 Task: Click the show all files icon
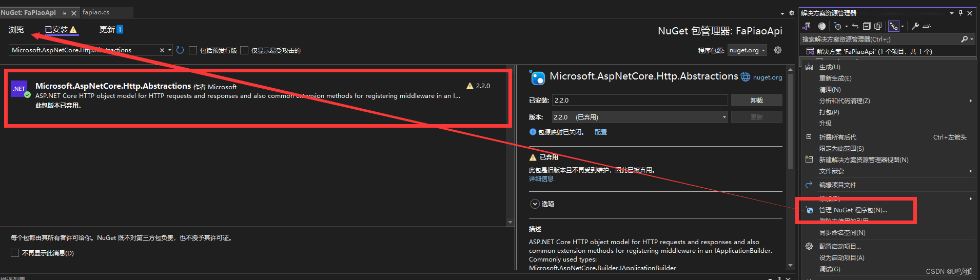coord(878,26)
